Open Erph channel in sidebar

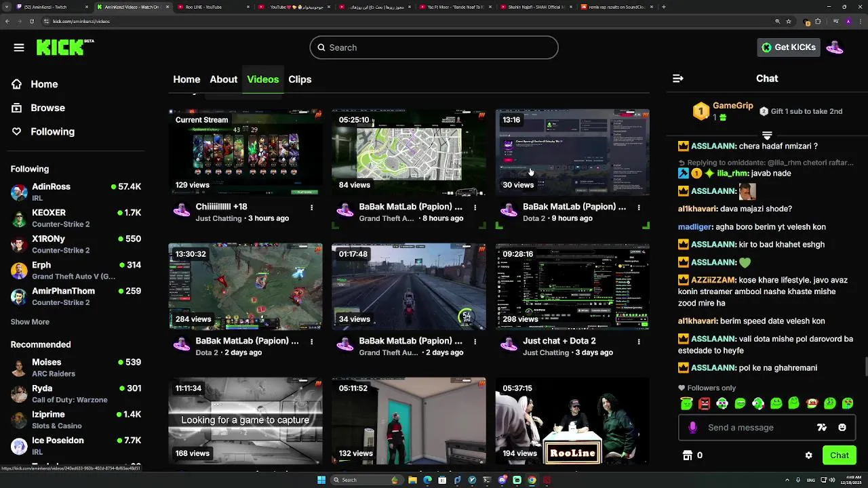coord(76,270)
